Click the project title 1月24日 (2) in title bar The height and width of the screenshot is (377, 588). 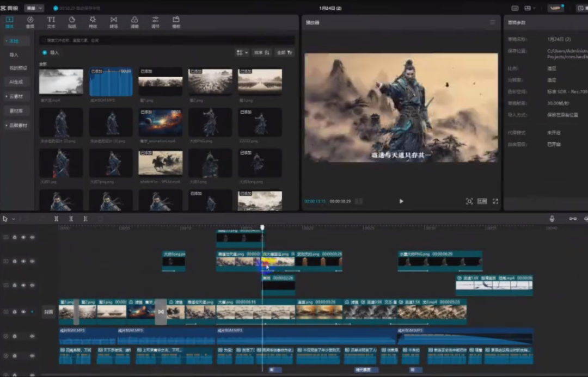[330, 8]
